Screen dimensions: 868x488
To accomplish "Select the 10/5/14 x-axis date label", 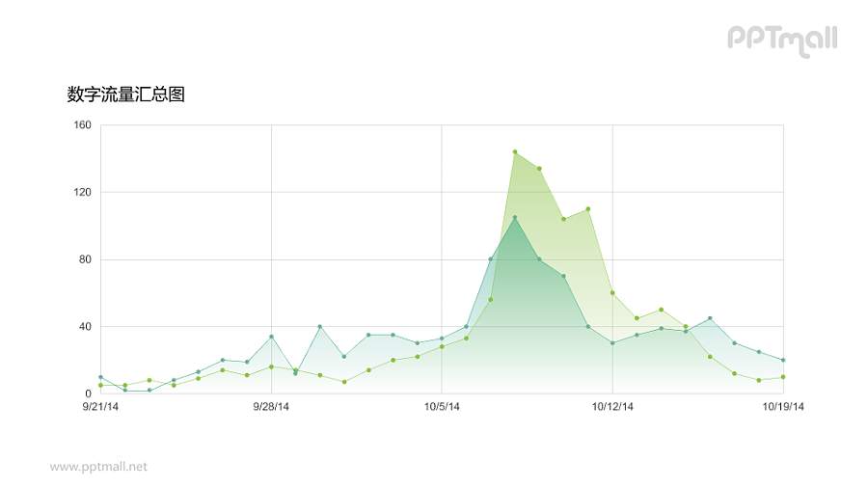I will [x=442, y=407].
